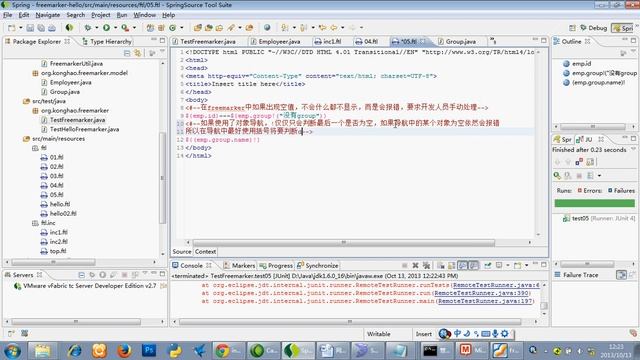The width and height of the screenshot is (640, 360).
Task: Click the IME settings gear in status bar
Action: [504, 333]
